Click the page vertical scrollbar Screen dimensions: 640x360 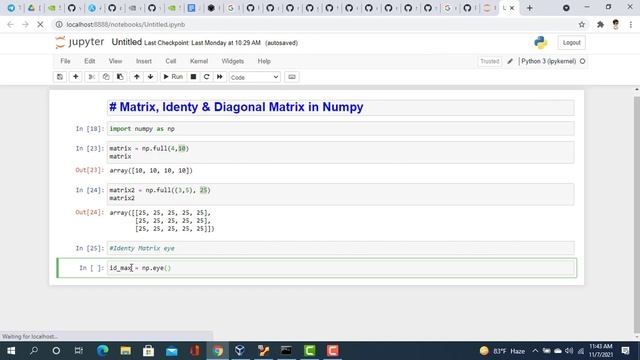(x=637, y=211)
